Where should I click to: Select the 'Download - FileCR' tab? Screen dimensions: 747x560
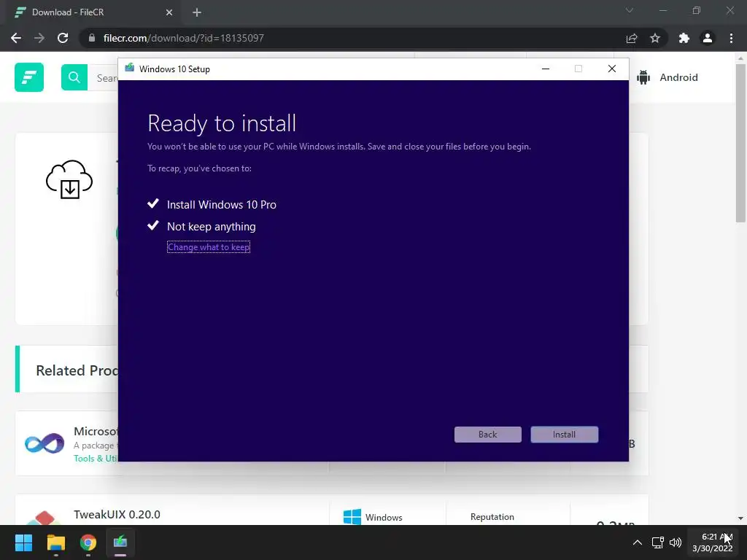click(93, 12)
